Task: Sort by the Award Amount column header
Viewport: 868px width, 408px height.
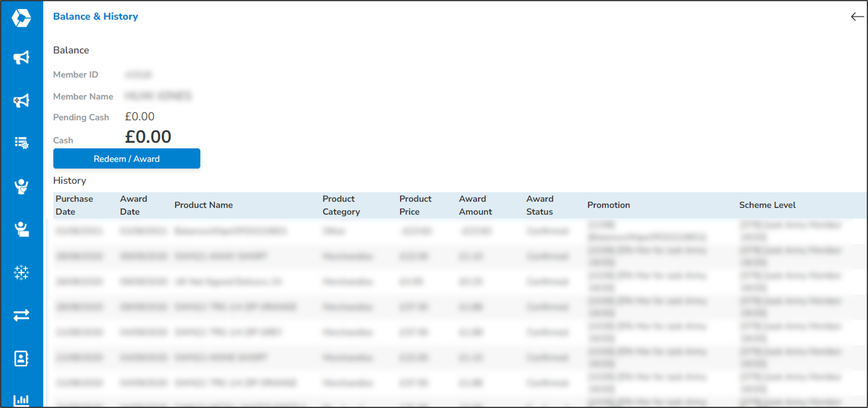Action: (x=475, y=205)
